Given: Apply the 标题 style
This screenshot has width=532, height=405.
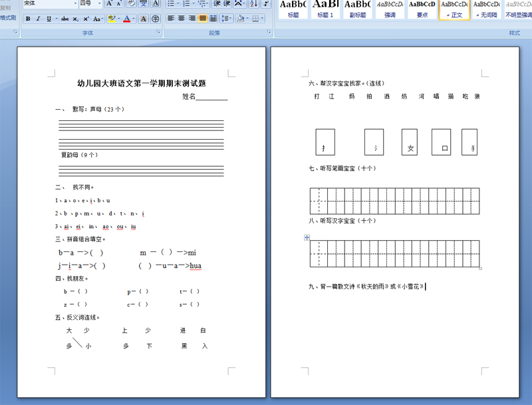Looking at the screenshot, I should tap(293, 9).
